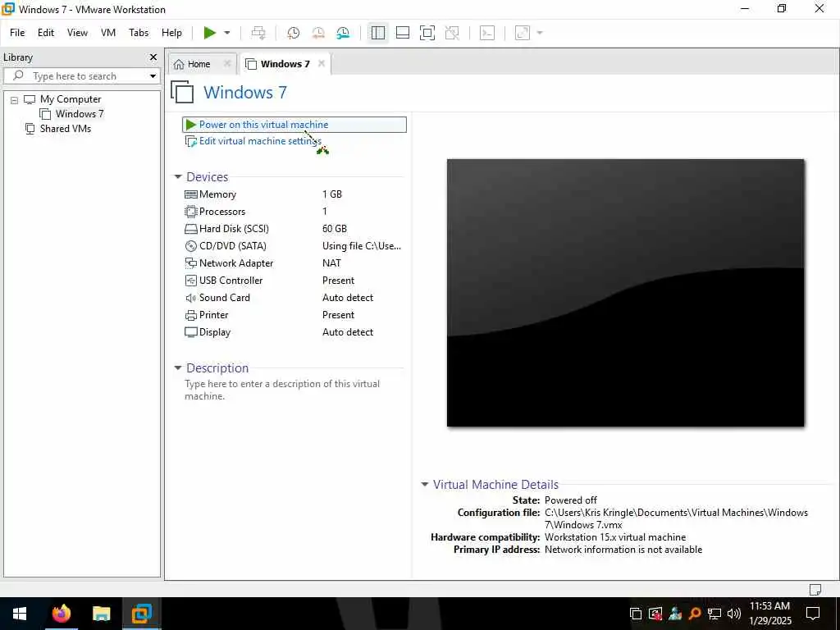Close the Library panel
This screenshot has height=630, width=840.
coord(153,57)
